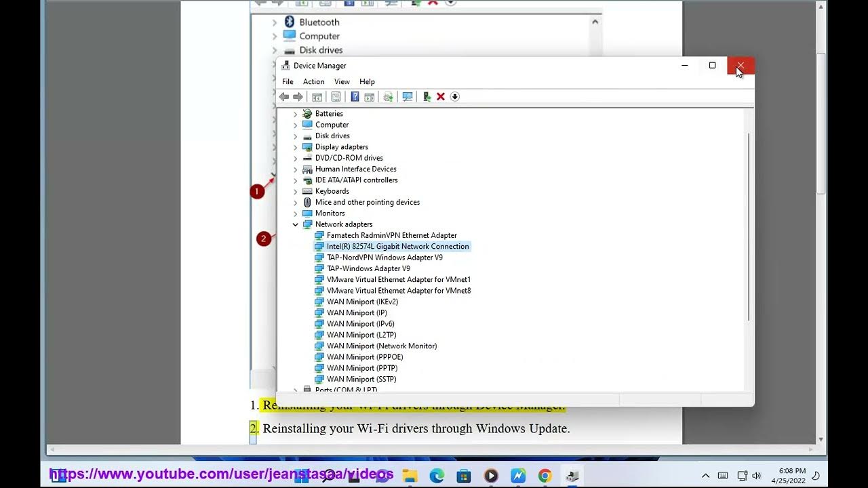Open Google Chrome from the taskbar
868x488 pixels.
[545, 476]
